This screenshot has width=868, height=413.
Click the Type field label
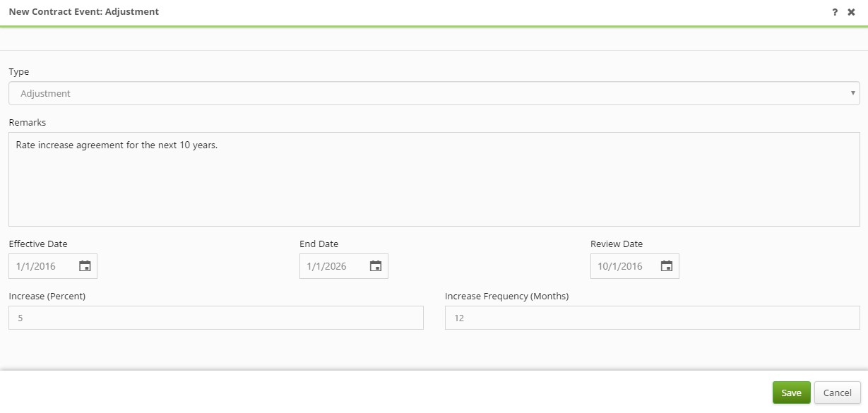click(x=19, y=71)
